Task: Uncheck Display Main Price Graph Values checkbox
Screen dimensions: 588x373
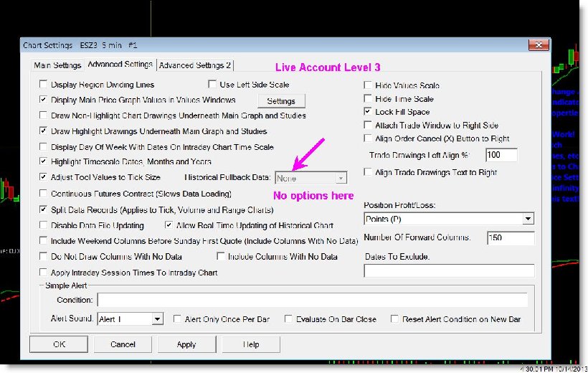Action: click(x=44, y=100)
